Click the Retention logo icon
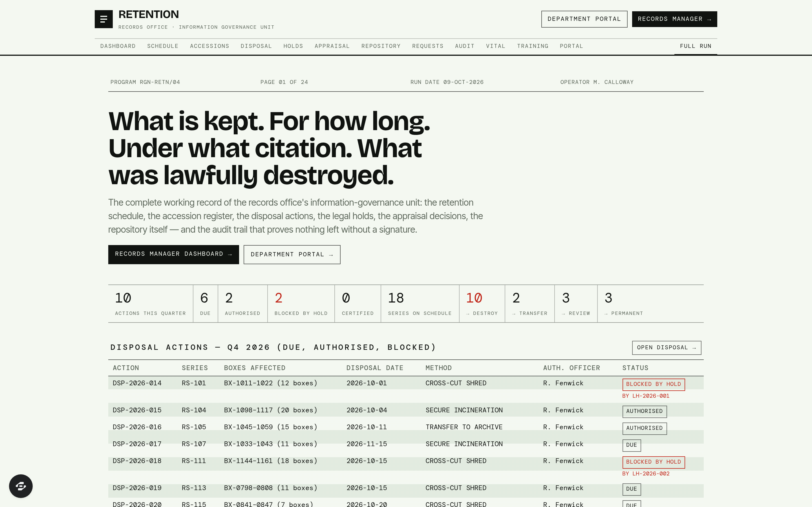 103,19
